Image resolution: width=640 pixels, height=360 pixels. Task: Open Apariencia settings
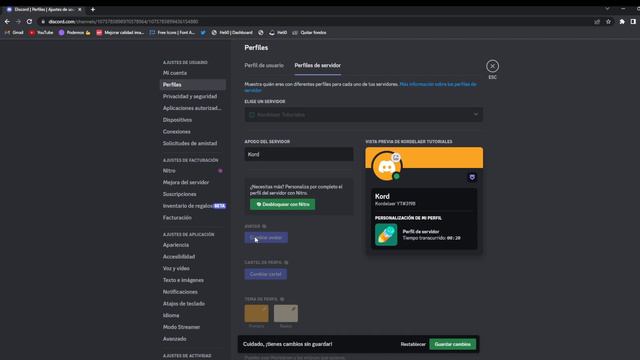[193, 245]
